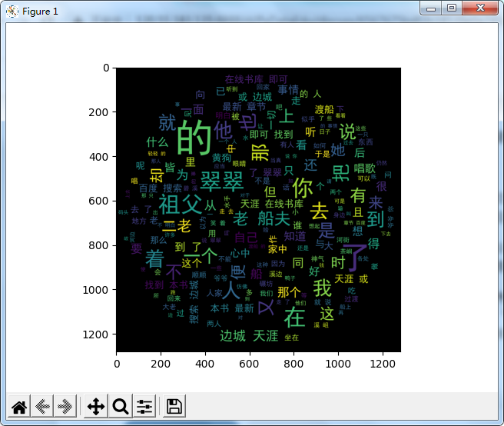The image size is (504, 426).
Task: Select the Zoom to rectangle tool
Action: pos(121,406)
